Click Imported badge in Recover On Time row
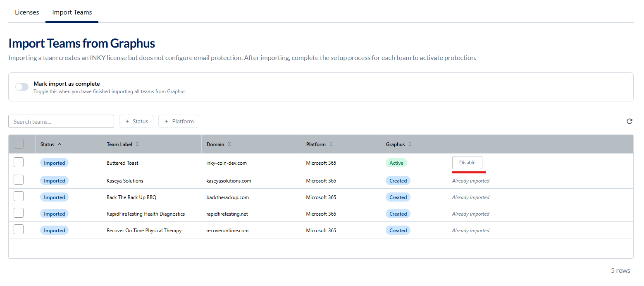Viewport: 644px width, 286px height. (x=54, y=231)
